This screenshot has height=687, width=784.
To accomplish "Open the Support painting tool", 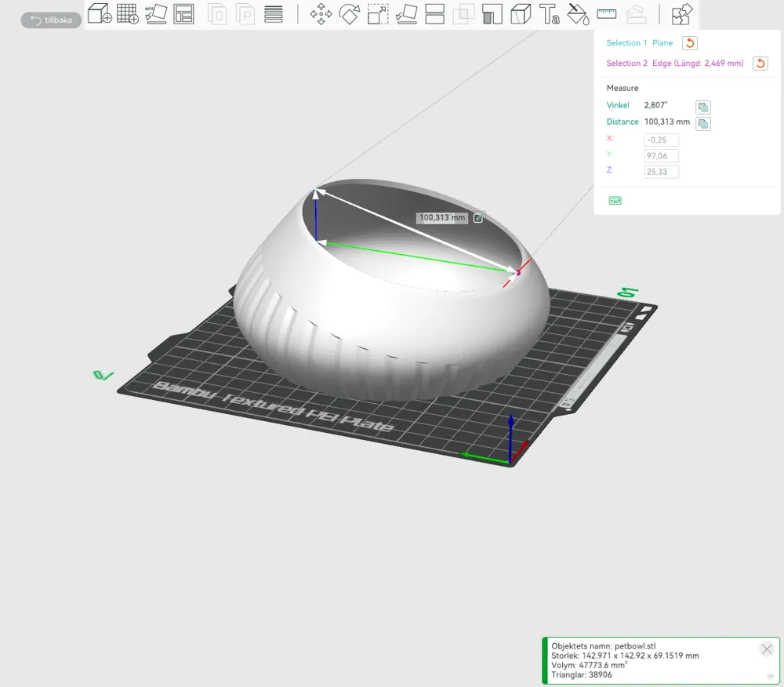I will (x=492, y=14).
